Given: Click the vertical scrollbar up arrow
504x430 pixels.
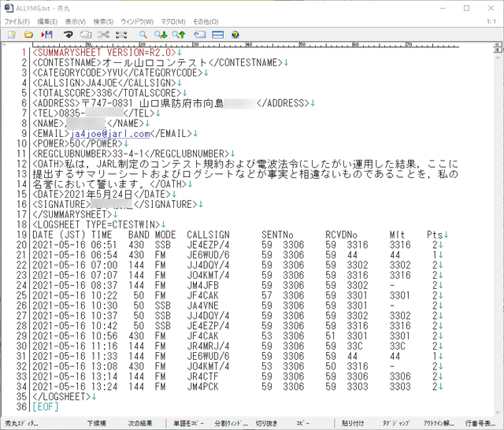Looking at the screenshot, I should (498, 57).
